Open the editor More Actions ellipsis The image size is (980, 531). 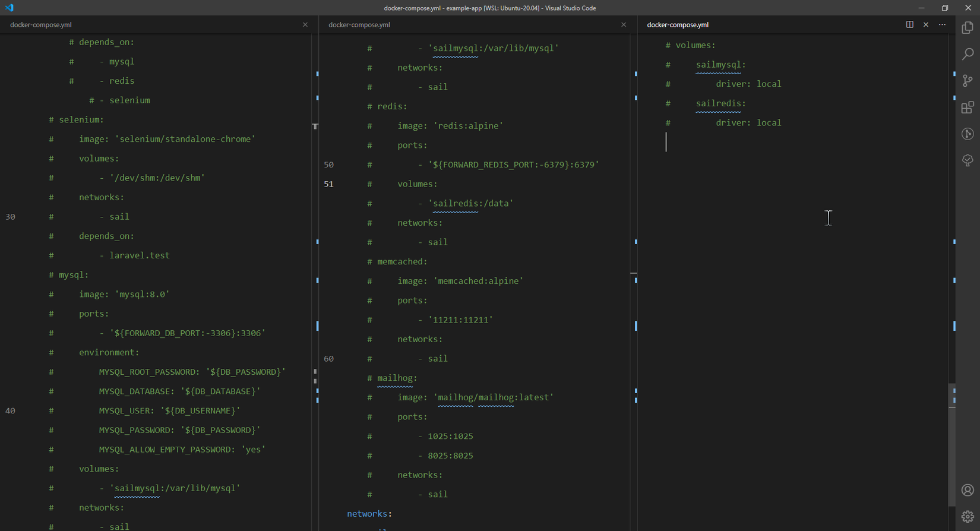click(x=942, y=24)
